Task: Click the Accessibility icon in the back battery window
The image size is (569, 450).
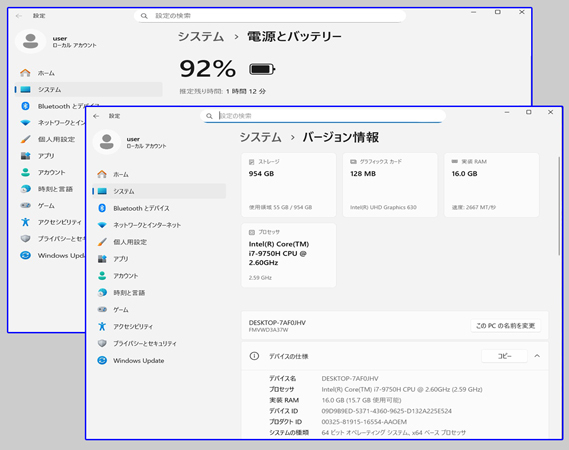Action: [x=25, y=222]
